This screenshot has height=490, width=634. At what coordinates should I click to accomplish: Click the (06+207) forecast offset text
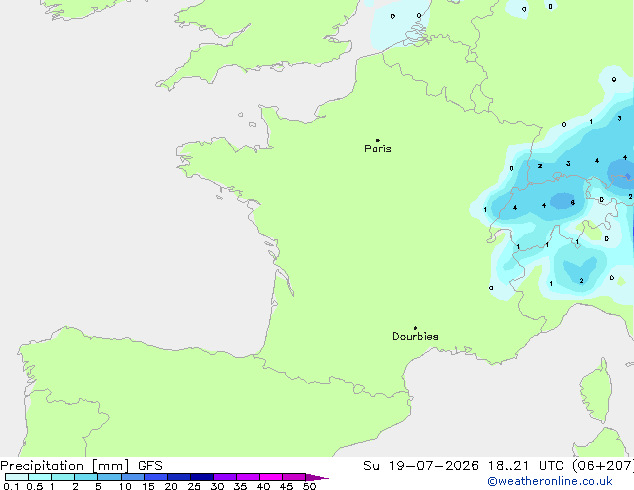603,466
